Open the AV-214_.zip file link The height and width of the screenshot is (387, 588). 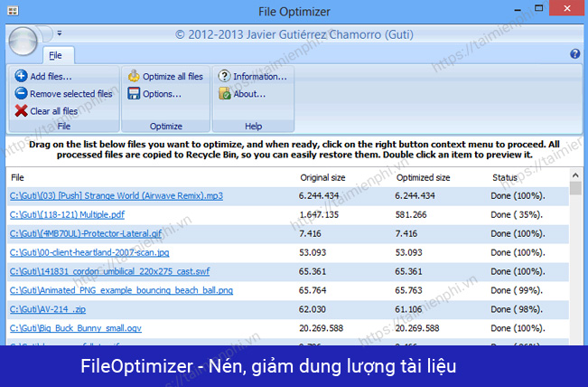tap(48, 309)
